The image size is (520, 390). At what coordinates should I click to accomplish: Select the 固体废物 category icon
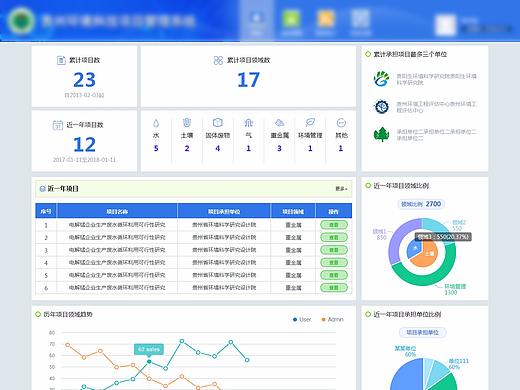(x=218, y=123)
